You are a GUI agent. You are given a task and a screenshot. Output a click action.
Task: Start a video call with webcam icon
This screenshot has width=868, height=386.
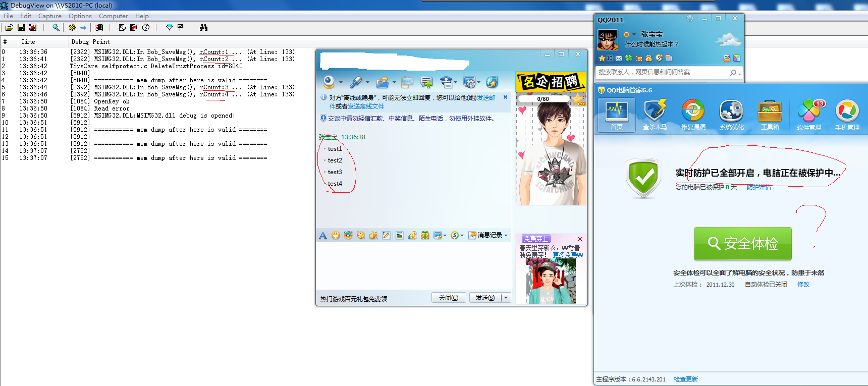click(329, 82)
